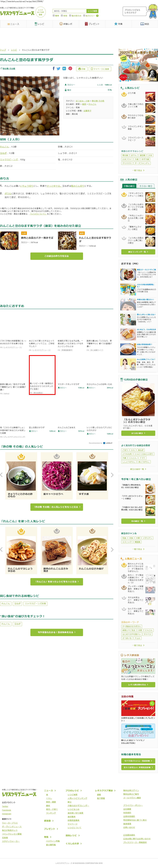The height and width of the screenshot is (868, 158).
Task: Tick the 簡単 search filter checkbox
Action: [x=54, y=15]
